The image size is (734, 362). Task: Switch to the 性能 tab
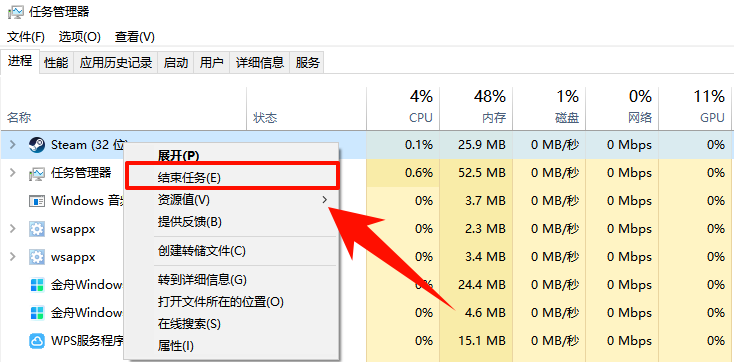pyautogui.click(x=56, y=62)
